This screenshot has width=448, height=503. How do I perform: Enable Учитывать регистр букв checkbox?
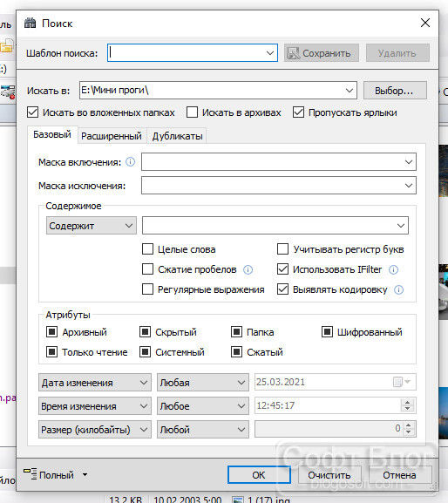(x=282, y=249)
